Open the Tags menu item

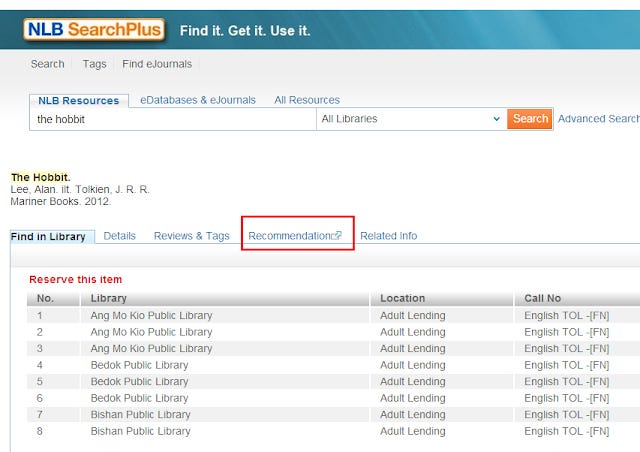click(94, 64)
